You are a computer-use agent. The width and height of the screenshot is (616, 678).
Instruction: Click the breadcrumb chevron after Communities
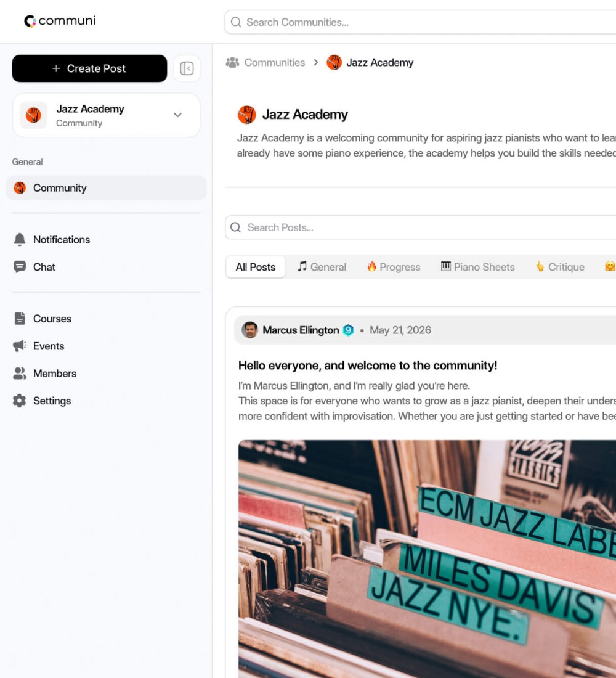point(316,63)
